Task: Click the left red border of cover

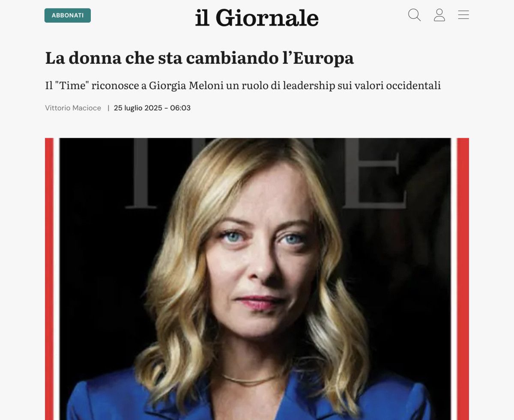Action: coord(49,279)
